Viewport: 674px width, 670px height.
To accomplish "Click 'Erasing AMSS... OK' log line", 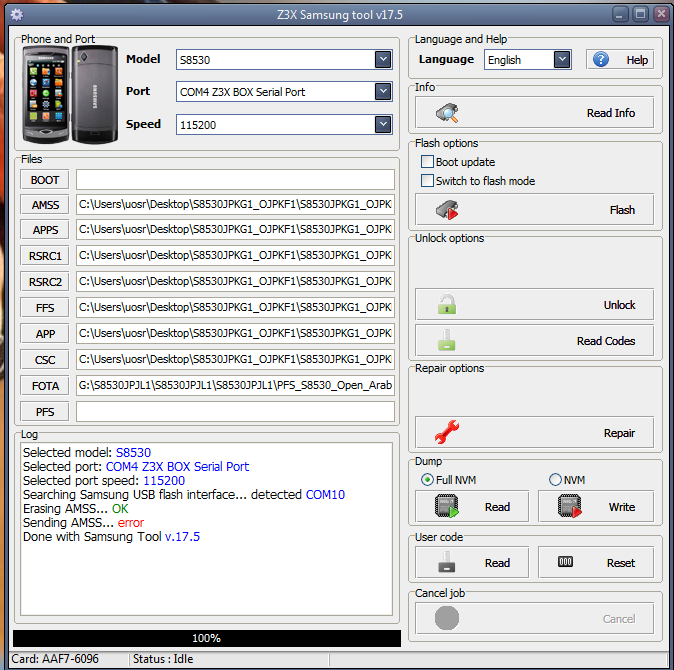I will tap(76, 508).
